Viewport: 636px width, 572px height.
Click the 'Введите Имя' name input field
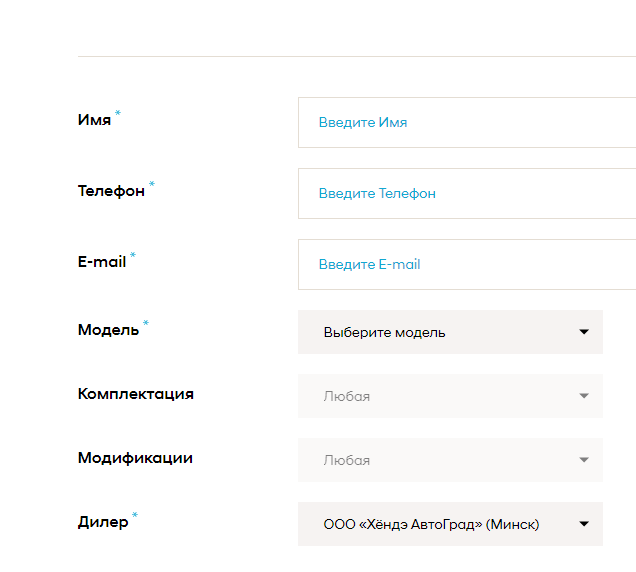click(x=467, y=123)
